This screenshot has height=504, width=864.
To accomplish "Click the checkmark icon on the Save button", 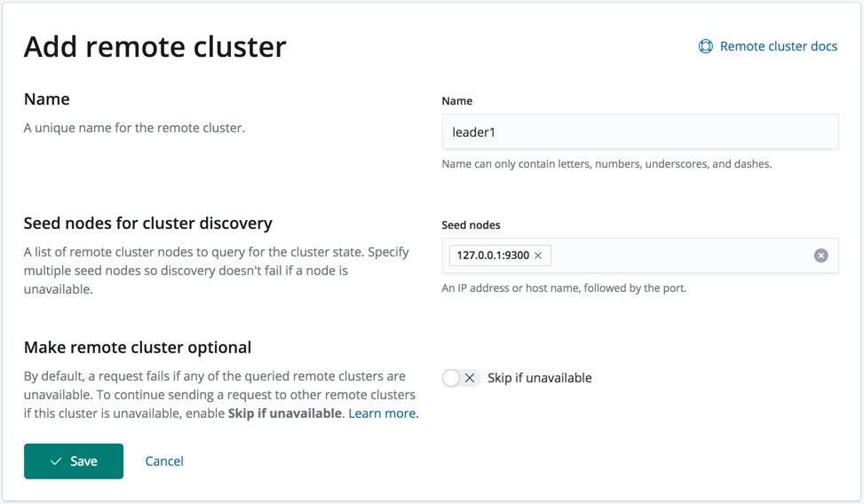I will tap(56, 461).
